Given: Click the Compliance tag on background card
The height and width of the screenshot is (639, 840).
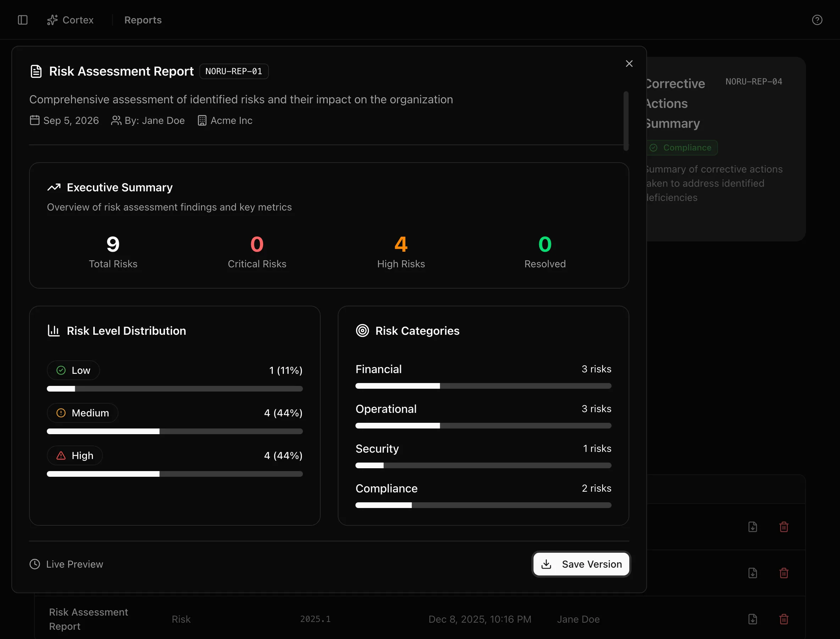Looking at the screenshot, I should coord(682,148).
